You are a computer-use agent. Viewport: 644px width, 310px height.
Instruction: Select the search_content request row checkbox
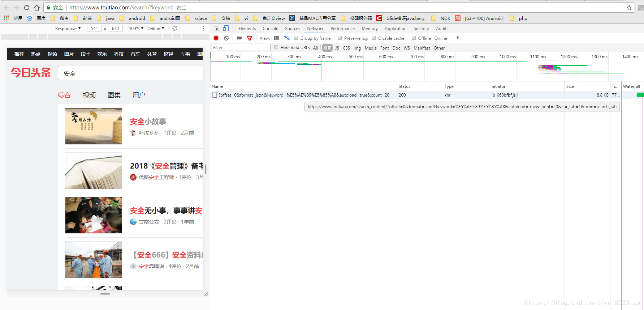215,95
